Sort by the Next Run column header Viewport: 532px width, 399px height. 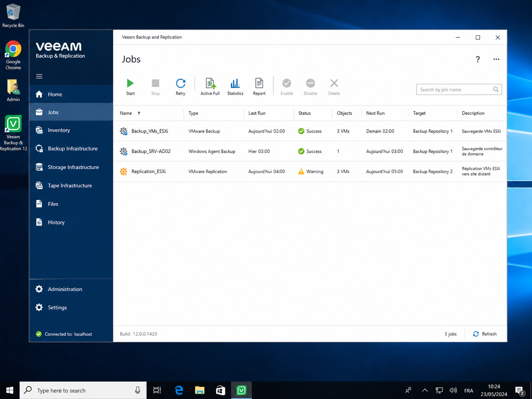375,113
